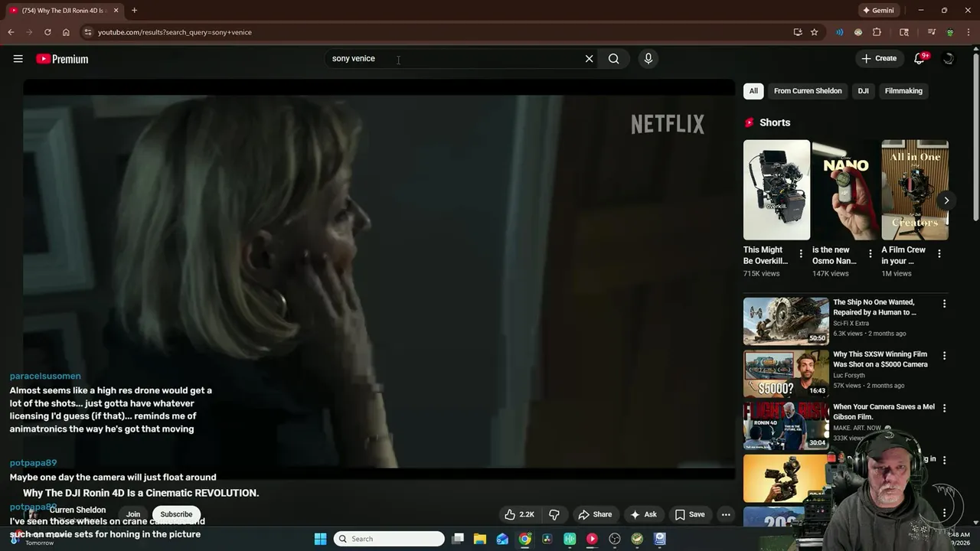Open notifications bell

pyautogui.click(x=920, y=59)
